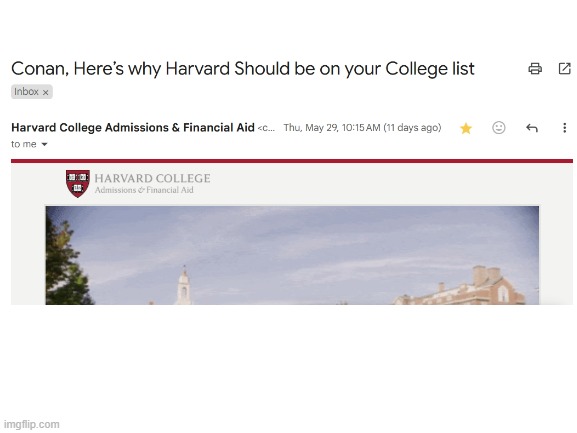Reply using the curved arrow icon

click(x=532, y=128)
